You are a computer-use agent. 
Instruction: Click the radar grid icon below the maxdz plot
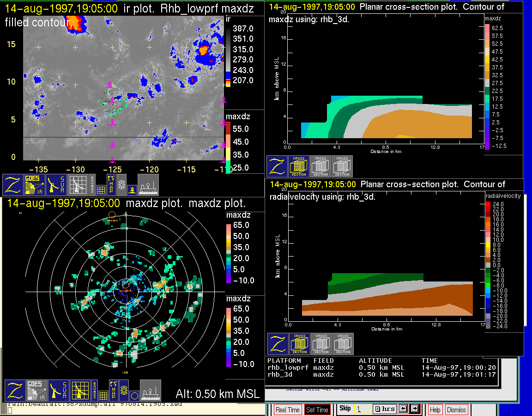(x=79, y=391)
